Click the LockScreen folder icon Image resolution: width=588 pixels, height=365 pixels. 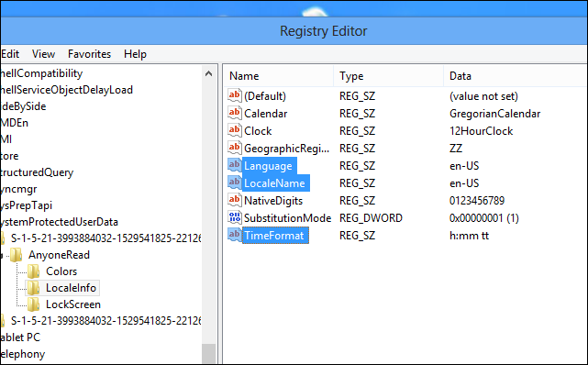tap(33, 304)
